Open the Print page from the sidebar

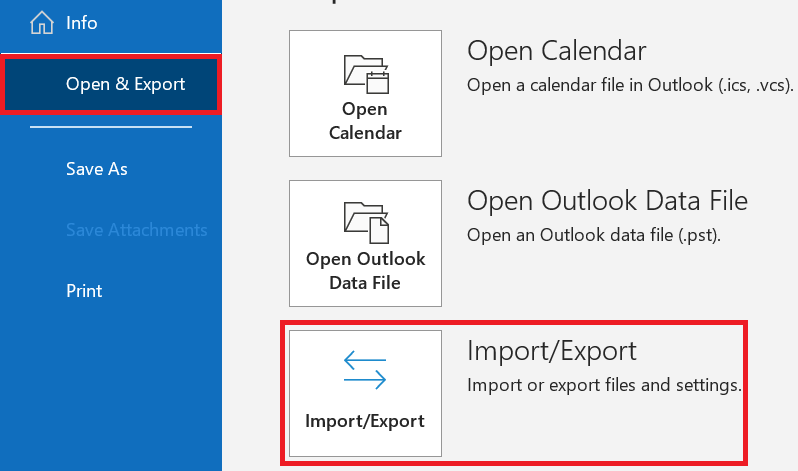click(x=84, y=291)
